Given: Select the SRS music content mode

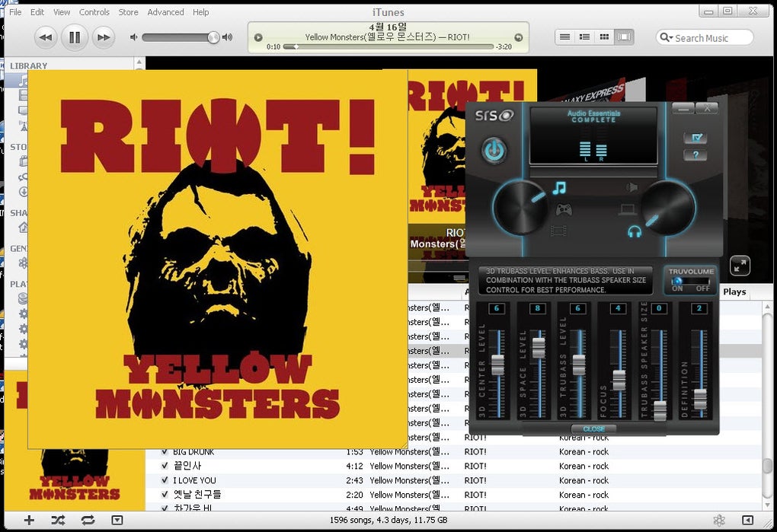Looking at the screenshot, I should click(559, 188).
